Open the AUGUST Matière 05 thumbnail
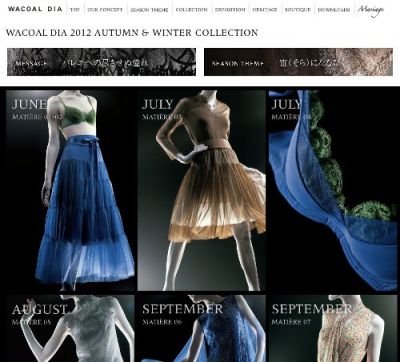 pos(70,328)
